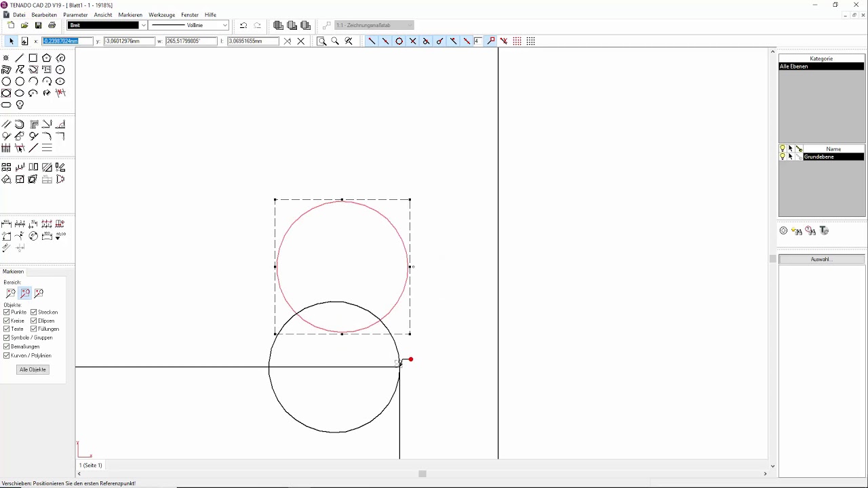Uncheck the Kreise checkbox
The width and height of the screenshot is (868, 488).
(x=7, y=321)
